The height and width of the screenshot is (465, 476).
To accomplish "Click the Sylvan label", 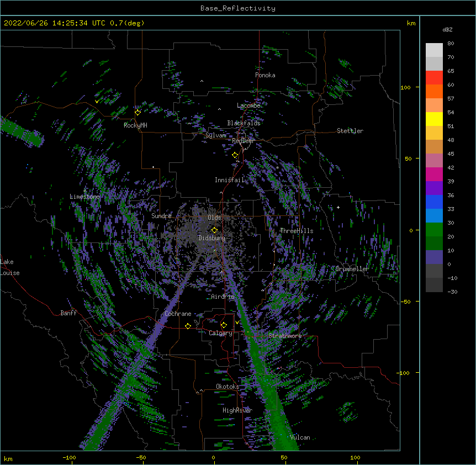I will coord(215,135).
